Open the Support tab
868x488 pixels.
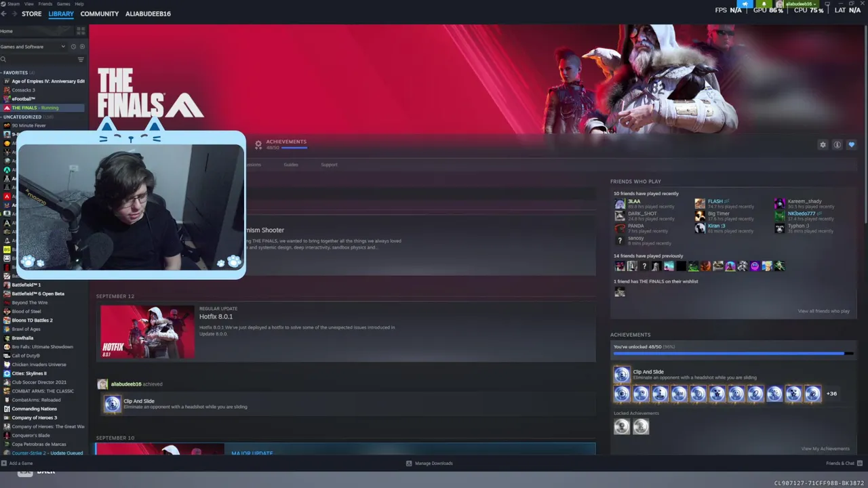(329, 165)
